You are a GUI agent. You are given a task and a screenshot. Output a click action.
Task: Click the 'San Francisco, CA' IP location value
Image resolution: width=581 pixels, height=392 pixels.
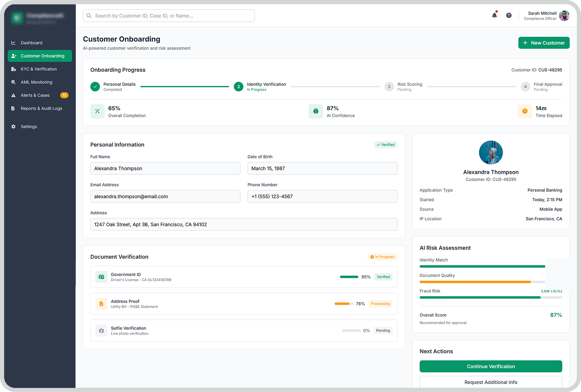pos(544,219)
